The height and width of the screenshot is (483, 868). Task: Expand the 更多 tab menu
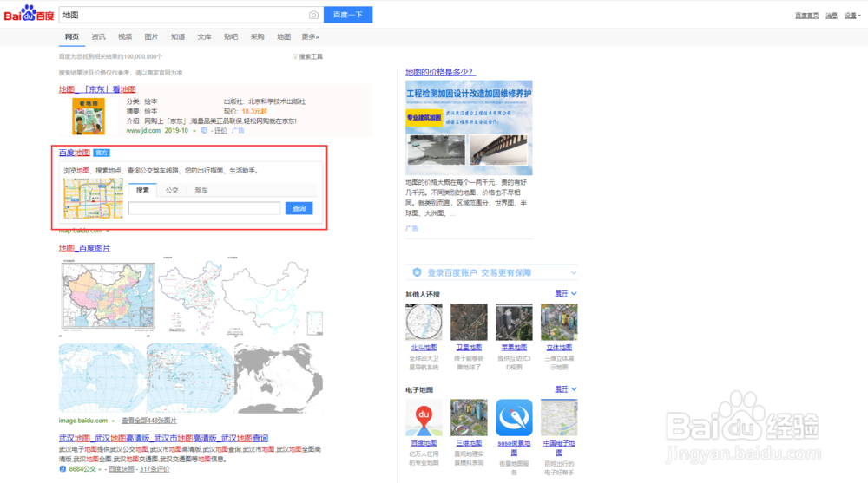pyautogui.click(x=310, y=36)
